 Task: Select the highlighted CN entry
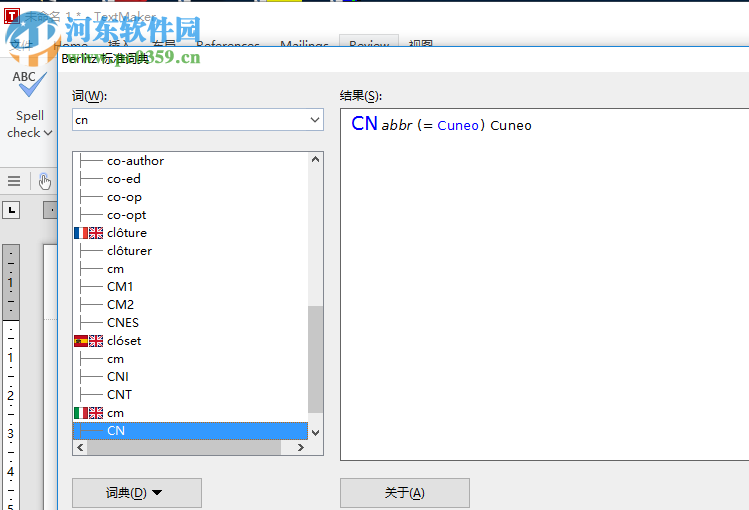tap(190, 431)
